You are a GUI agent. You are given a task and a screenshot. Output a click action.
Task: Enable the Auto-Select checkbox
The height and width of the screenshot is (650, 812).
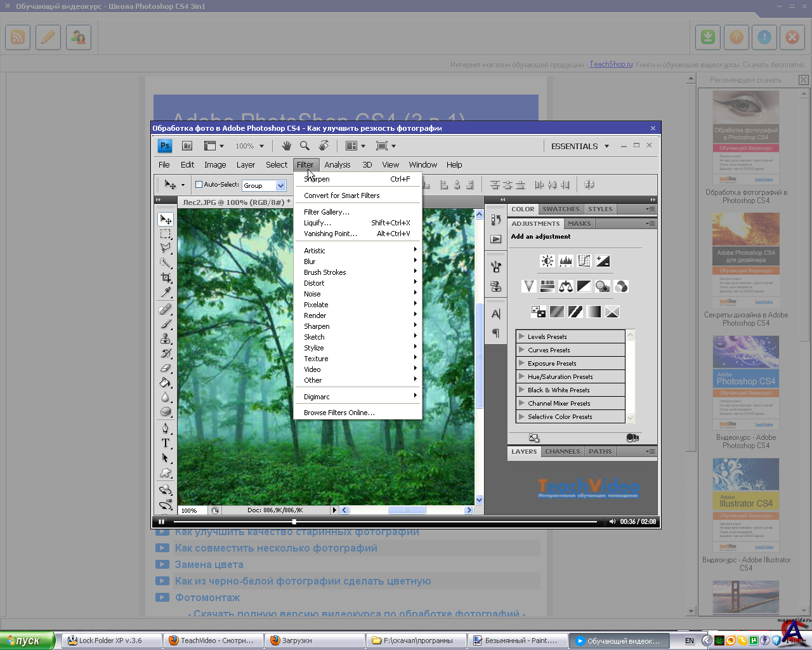click(199, 185)
